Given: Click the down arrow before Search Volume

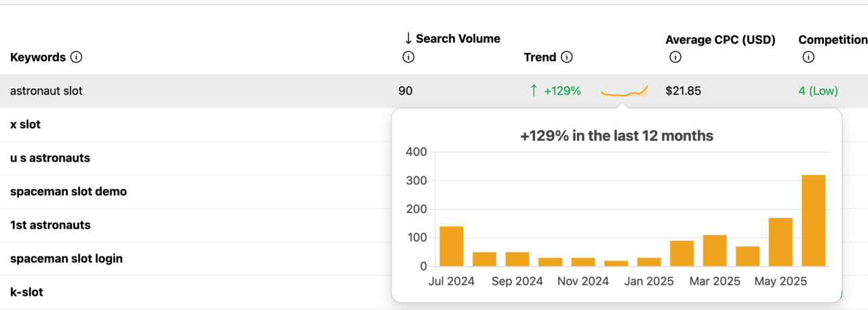Looking at the screenshot, I should [408, 39].
